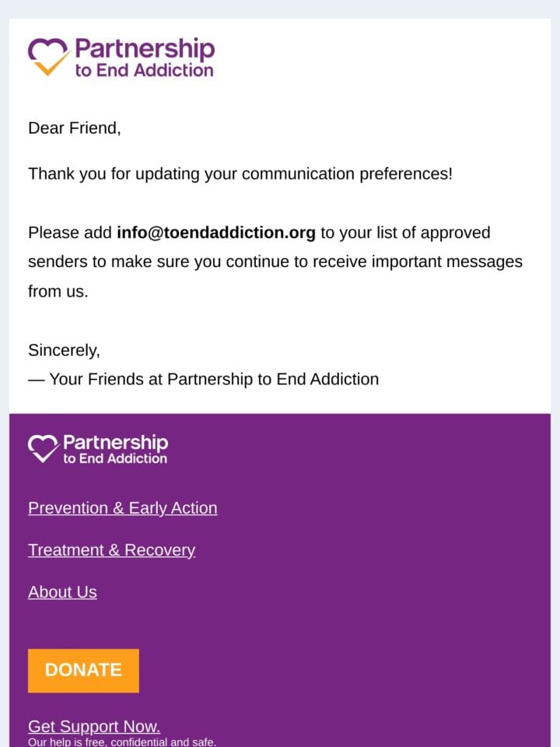Open the Treatment & Recovery link
Image resolution: width=560 pixels, height=747 pixels.
point(111,550)
